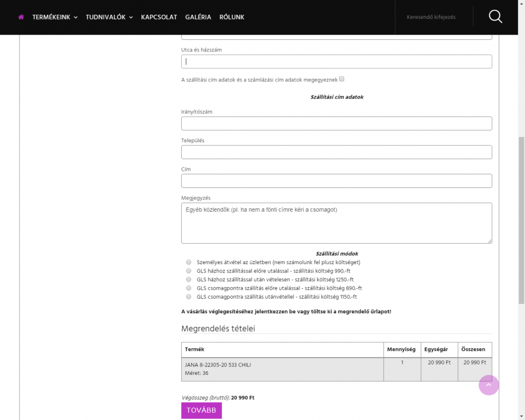
Task: Check the matching billing address checkbox
Action: tap(342, 79)
